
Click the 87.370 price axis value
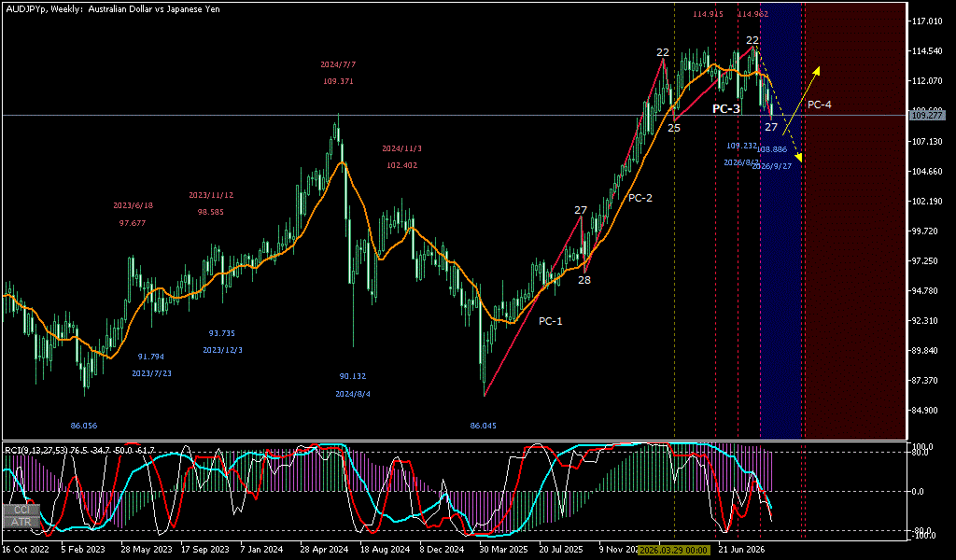[926, 380]
